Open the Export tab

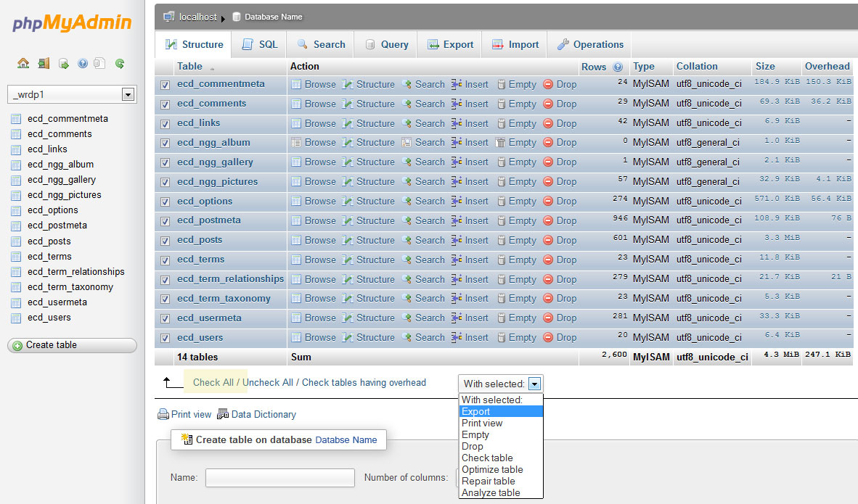pyautogui.click(x=450, y=44)
